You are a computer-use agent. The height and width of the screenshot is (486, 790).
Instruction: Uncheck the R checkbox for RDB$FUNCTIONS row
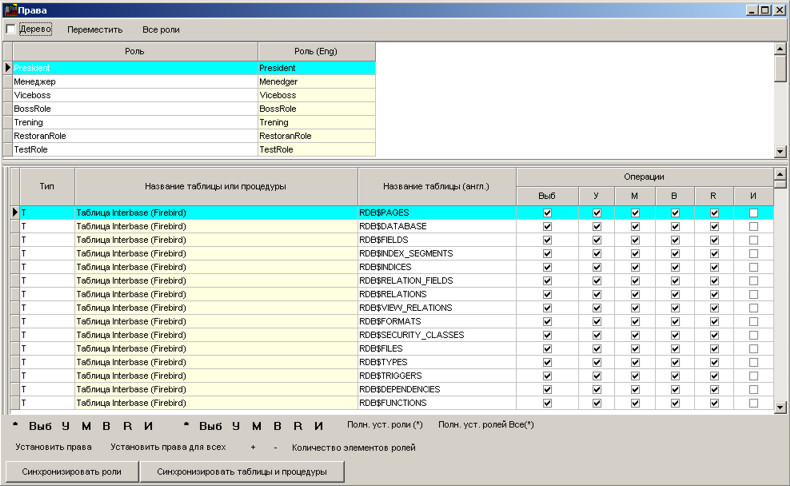point(714,403)
